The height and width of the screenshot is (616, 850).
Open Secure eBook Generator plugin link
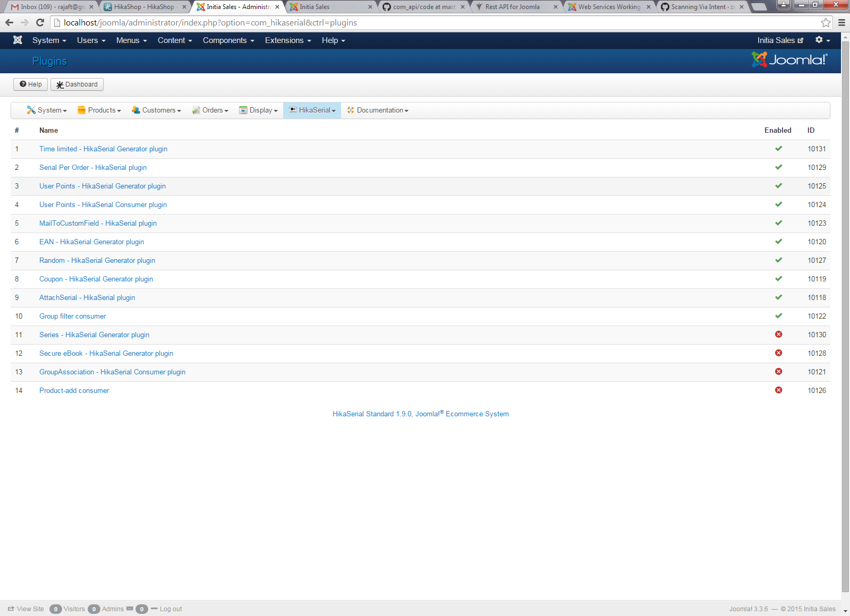coord(106,354)
